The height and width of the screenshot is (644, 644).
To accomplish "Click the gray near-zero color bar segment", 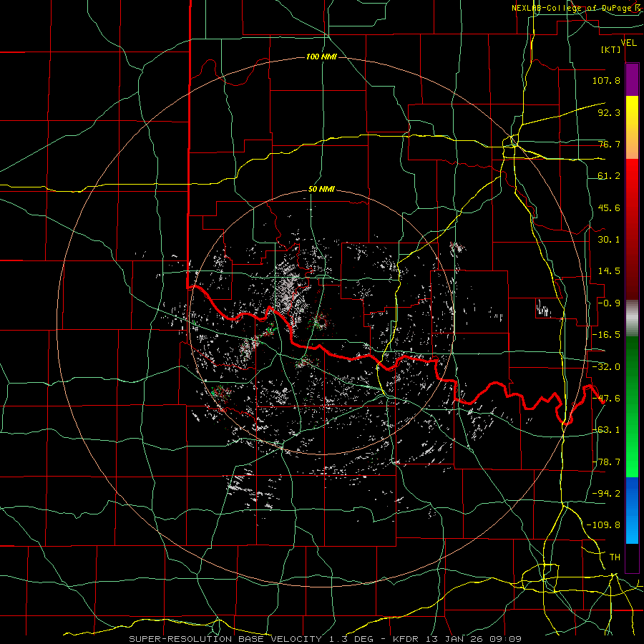I will pos(632,318).
